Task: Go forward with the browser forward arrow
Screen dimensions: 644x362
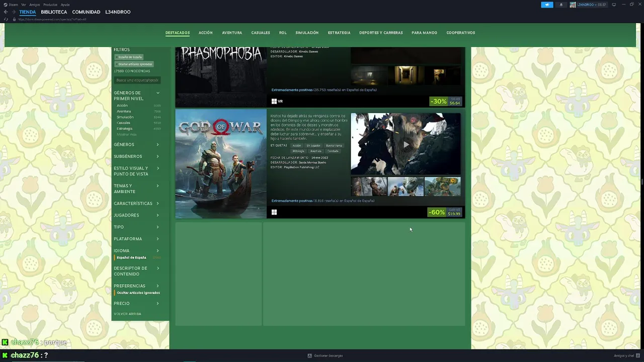Action: point(14,12)
